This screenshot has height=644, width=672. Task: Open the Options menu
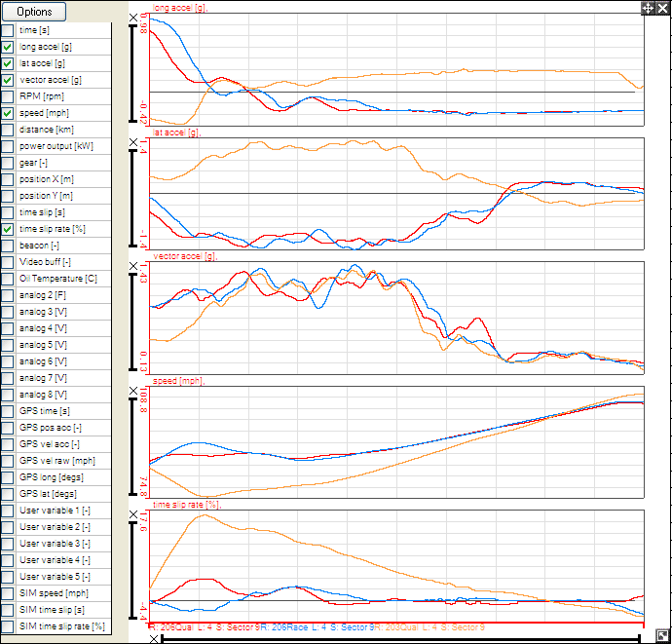34,11
